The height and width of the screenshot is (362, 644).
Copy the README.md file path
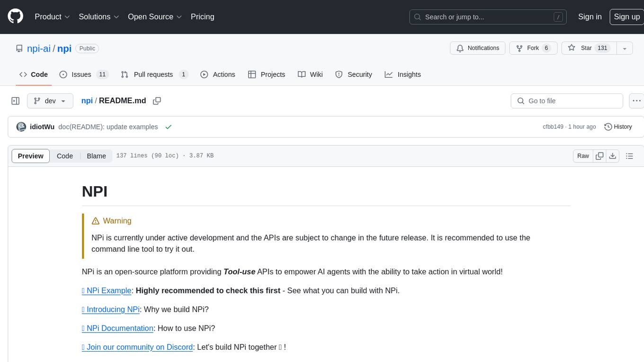click(157, 101)
